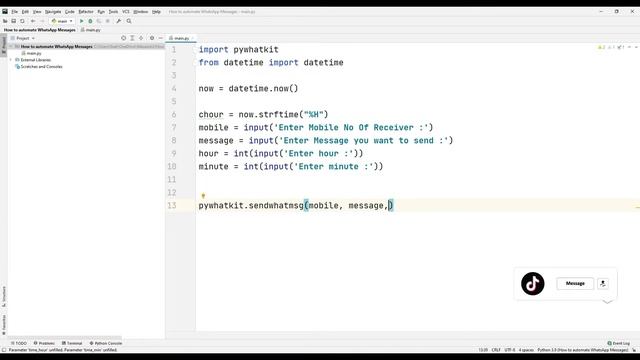
Task: Run 'main' with the green play icon
Action: (x=82, y=21)
